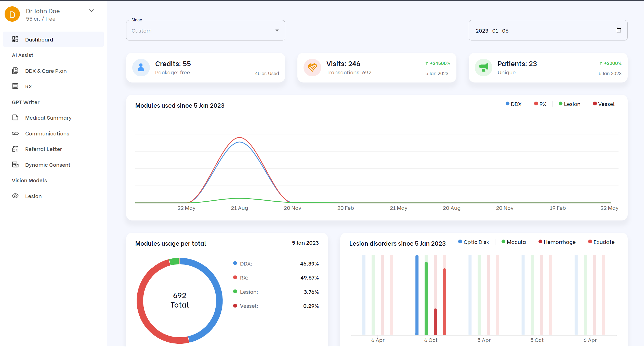Toggle DDX series in modules chart legend
The height and width of the screenshot is (347, 644).
[513, 104]
